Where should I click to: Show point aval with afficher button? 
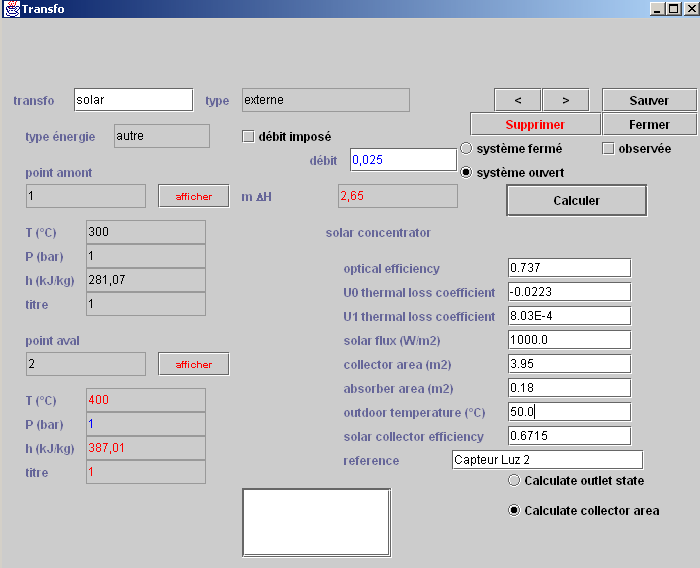pos(194,364)
